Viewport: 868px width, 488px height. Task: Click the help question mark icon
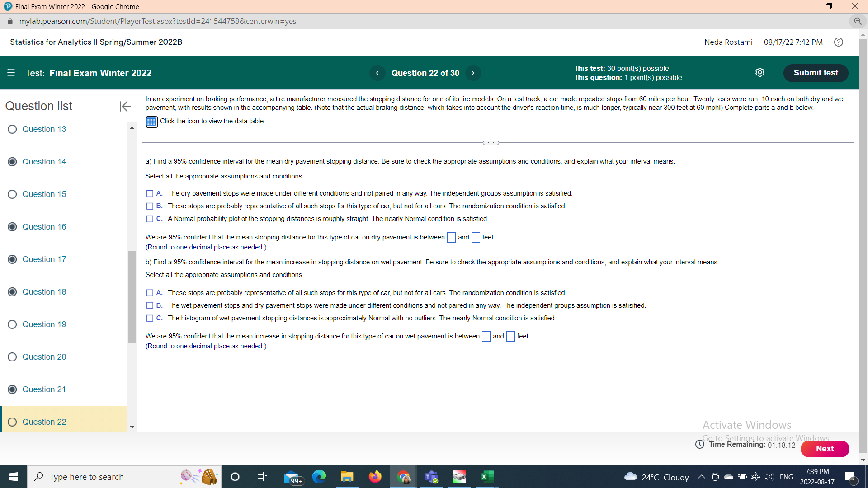pos(839,42)
